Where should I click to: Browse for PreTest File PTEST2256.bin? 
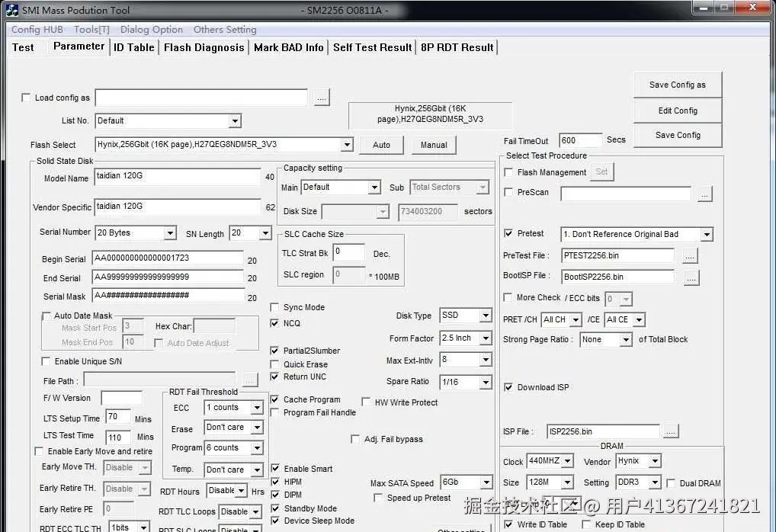tap(690, 256)
